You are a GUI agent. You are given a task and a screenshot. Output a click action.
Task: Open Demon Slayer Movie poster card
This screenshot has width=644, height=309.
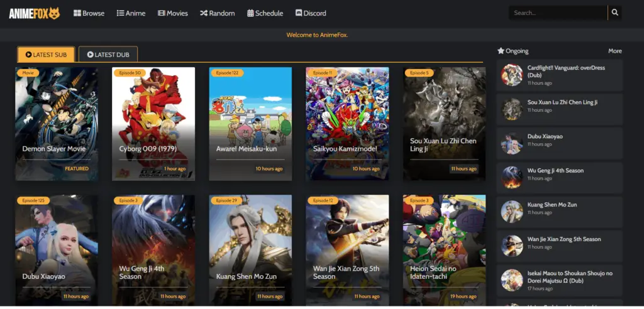point(57,124)
